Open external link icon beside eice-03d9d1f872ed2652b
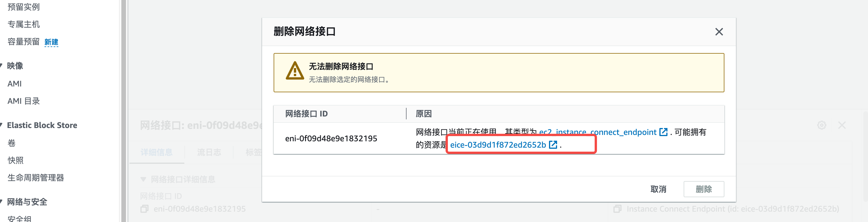The image size is (868, 222). pyautogui.click(x=553, y=145)
